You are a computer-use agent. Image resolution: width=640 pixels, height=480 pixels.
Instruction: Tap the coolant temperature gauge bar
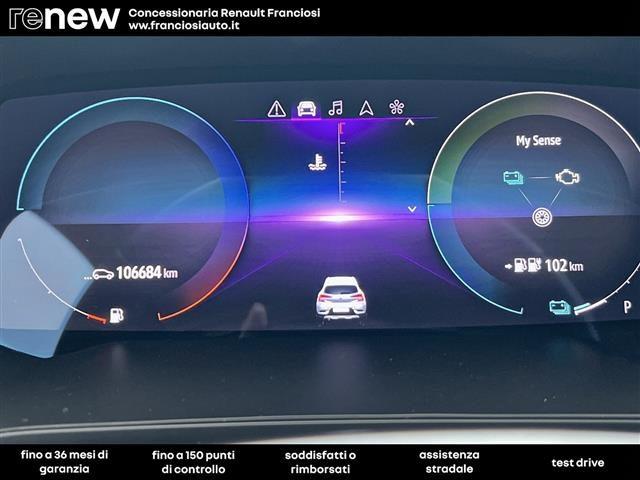342,162
